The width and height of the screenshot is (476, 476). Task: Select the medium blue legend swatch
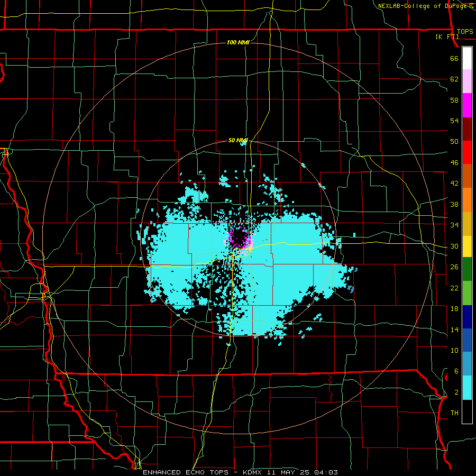point(467,340)
